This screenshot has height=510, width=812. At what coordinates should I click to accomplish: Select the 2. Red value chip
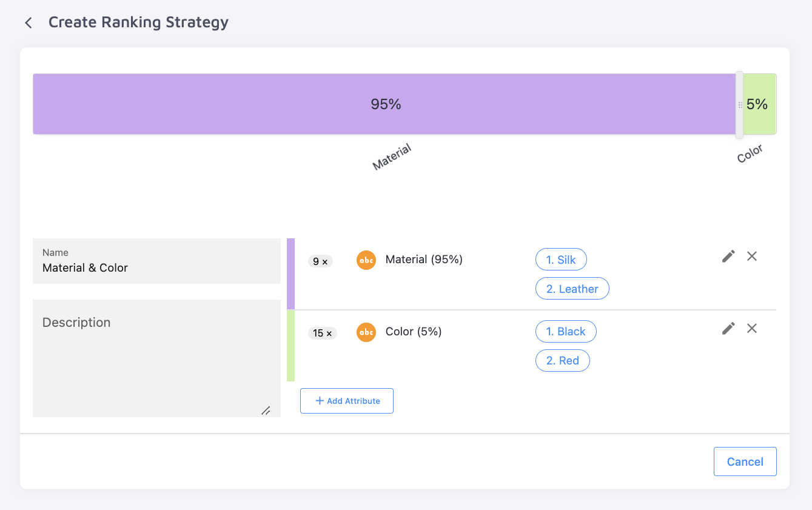562,361
